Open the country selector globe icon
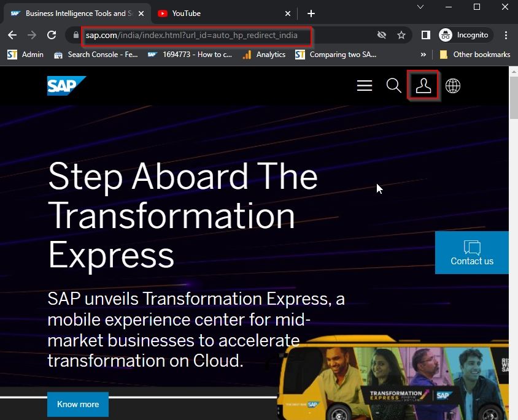 [x=452, y=86]
